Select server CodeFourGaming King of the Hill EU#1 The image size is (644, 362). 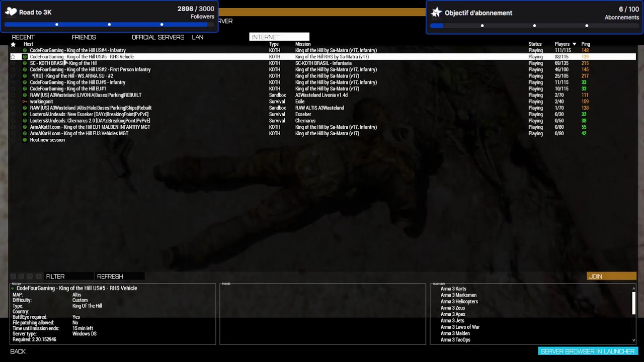(322, 89)
